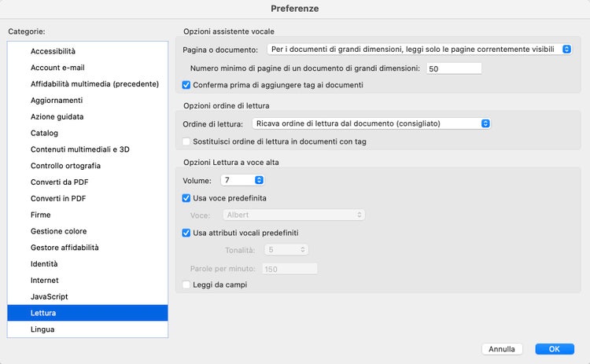
Task: Uncheck Conferma prima di aggiungere tag
Action: [186, 85]
